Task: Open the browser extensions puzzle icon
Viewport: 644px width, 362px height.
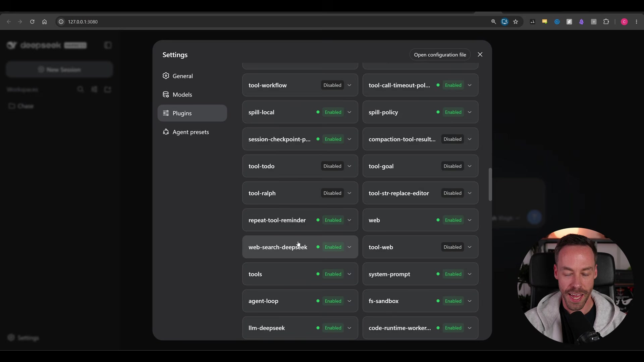Action: [x=606, y=22]
